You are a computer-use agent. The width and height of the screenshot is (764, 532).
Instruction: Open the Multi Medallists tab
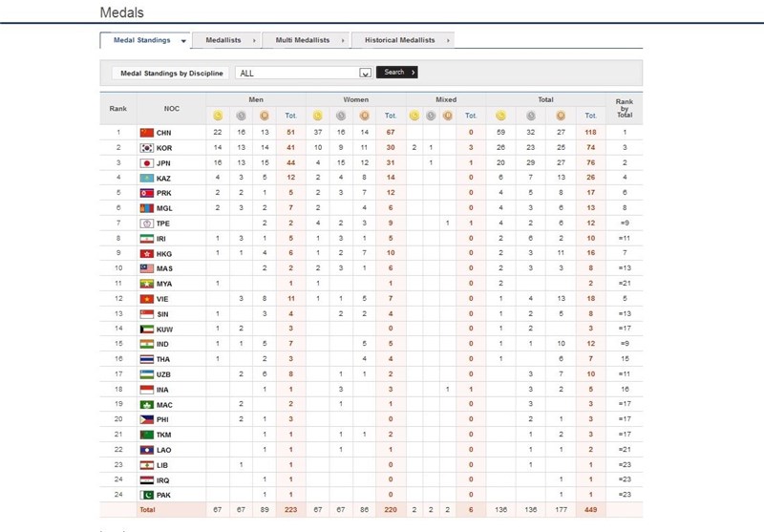click(302, 40)
